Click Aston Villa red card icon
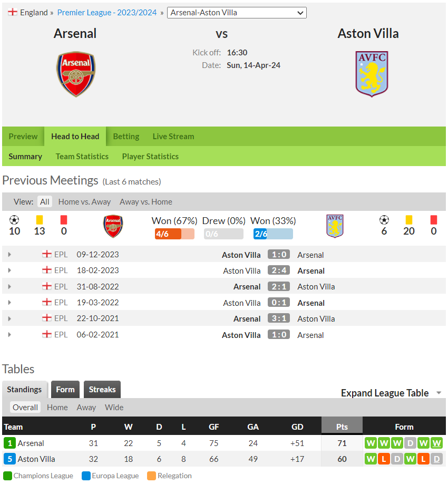The image size is (448, 484). click(433, 220)
